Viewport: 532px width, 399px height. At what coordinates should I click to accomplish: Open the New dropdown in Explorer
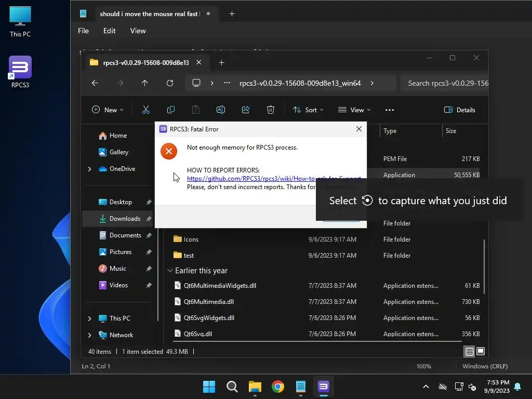(108, 110)
